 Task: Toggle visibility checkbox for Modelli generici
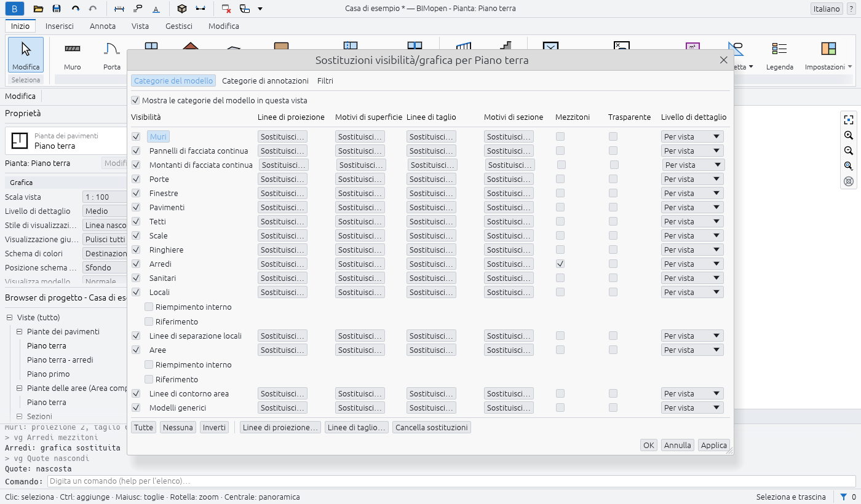click(136, 408)
